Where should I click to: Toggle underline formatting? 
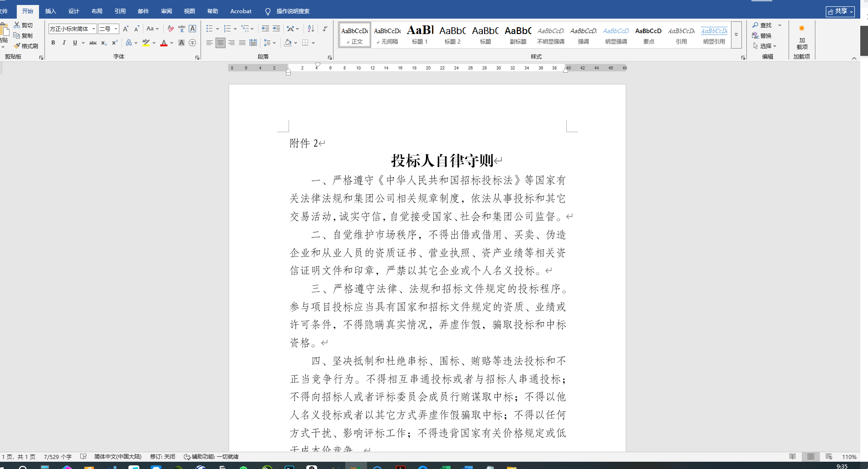coord(75,43)
